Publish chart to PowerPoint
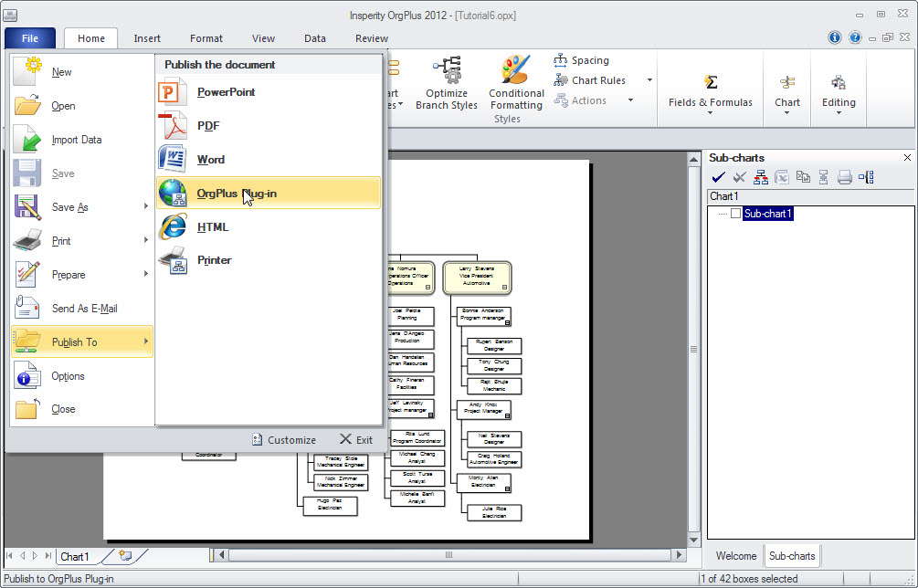Image resolution: width=918 pixels, height=588 pixels. coord(269,92)
